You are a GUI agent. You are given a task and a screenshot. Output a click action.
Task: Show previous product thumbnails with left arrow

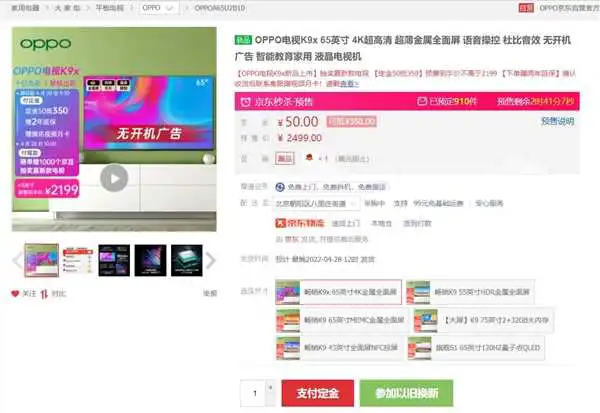pos(17,260)
